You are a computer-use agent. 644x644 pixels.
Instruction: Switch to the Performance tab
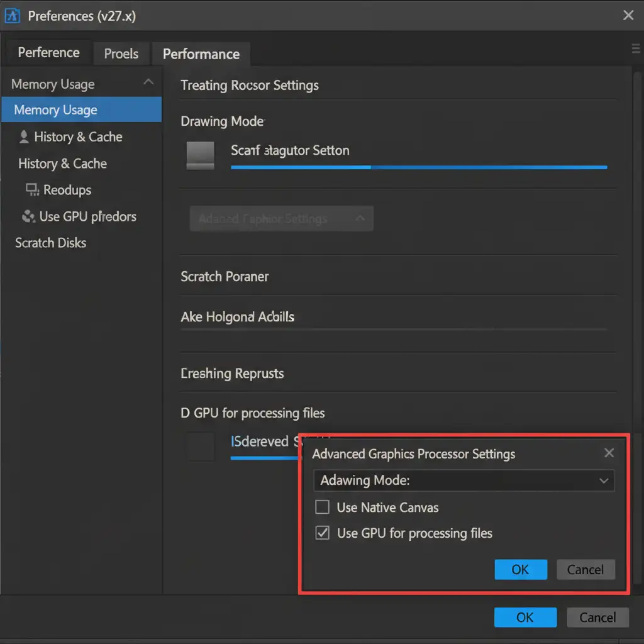tap(201, 54)
